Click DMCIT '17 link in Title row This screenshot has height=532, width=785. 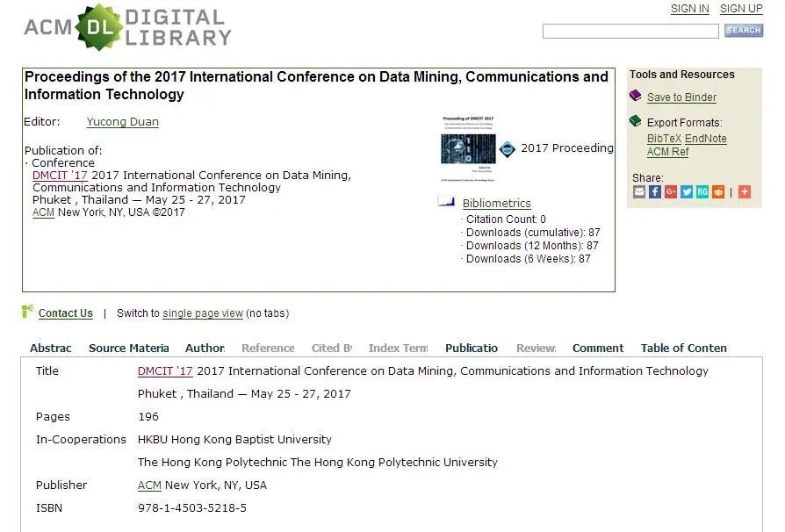[x=165, y=370]
